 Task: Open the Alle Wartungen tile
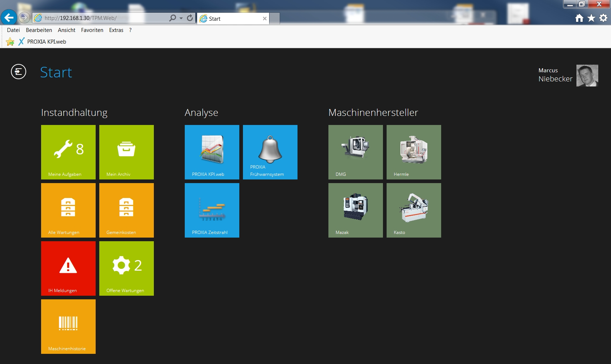[68, 210]
